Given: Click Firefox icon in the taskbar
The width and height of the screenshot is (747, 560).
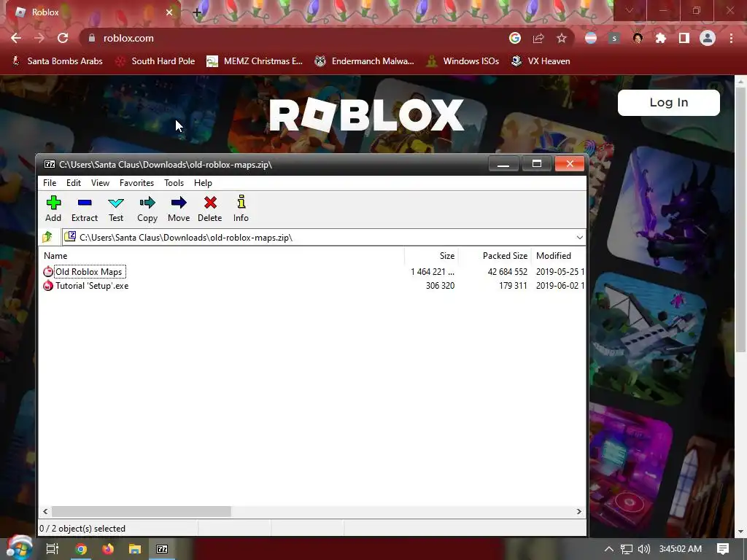Looking at the screenshot, I should point(108,549).
